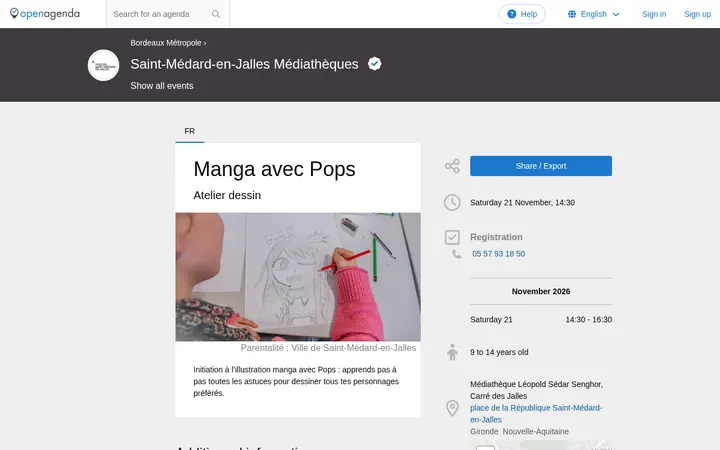Click the Share / Export button
Image resolution: width=720 pixels, height=450 pixels.
pos(541,166)
